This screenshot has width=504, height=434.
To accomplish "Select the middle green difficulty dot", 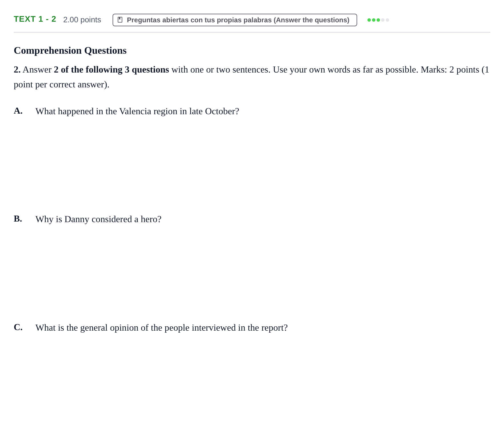I will coord(374,20).
